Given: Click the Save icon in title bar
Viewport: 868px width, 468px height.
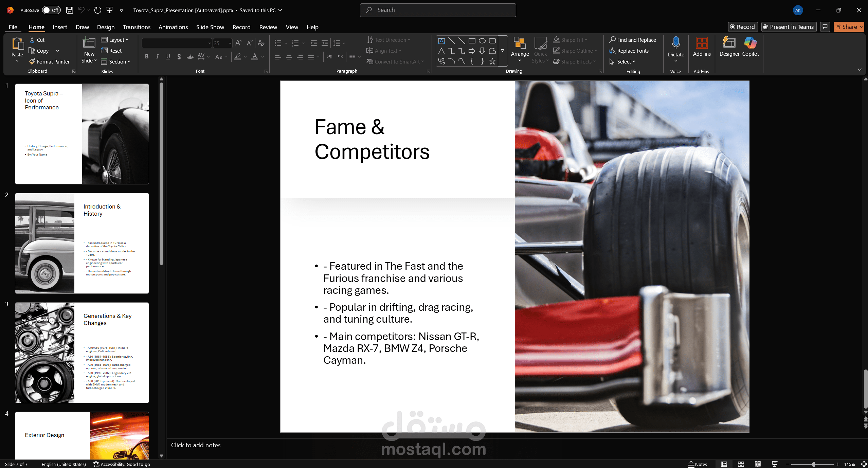Looking at the screenshot, I should (69, 10).
